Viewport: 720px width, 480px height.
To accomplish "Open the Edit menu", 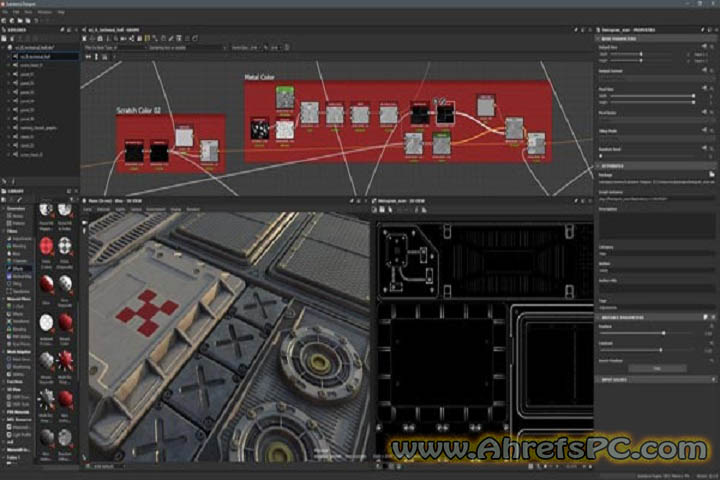I will click(16, 12).
